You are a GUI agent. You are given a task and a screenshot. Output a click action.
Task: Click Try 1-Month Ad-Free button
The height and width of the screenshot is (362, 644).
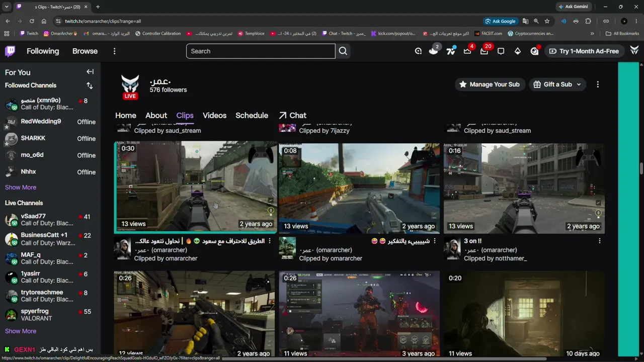(x=584, y=51)
